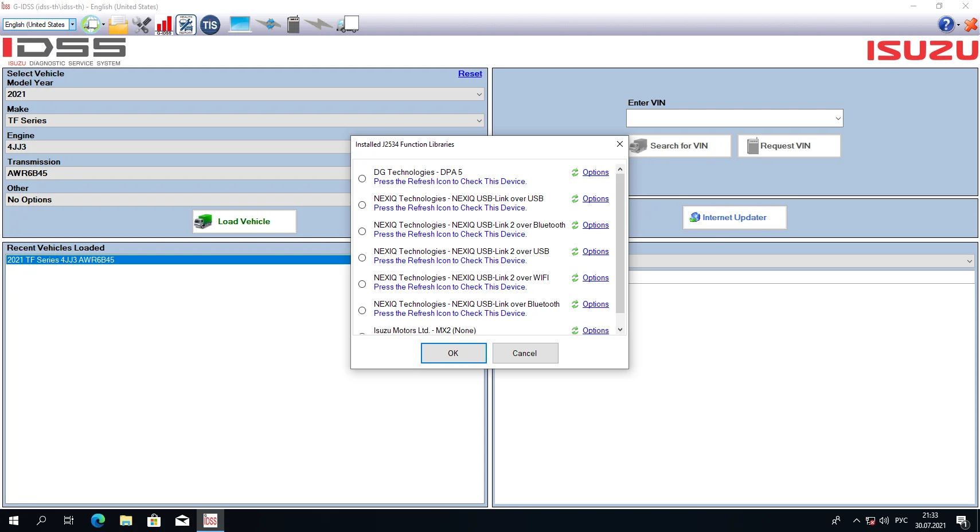Click the gray lightning bolt toolbar icon
This screenshot has width=980, height=532.
click(318, 24)
